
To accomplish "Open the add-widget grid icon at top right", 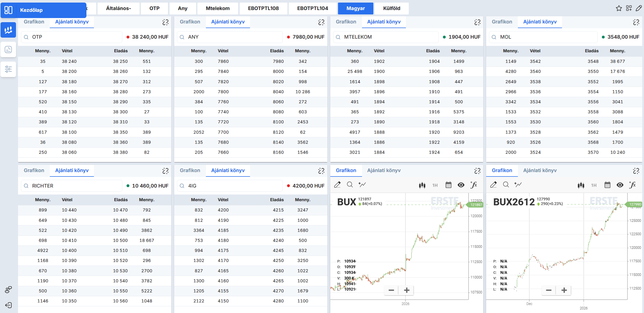I will [629, 9].
